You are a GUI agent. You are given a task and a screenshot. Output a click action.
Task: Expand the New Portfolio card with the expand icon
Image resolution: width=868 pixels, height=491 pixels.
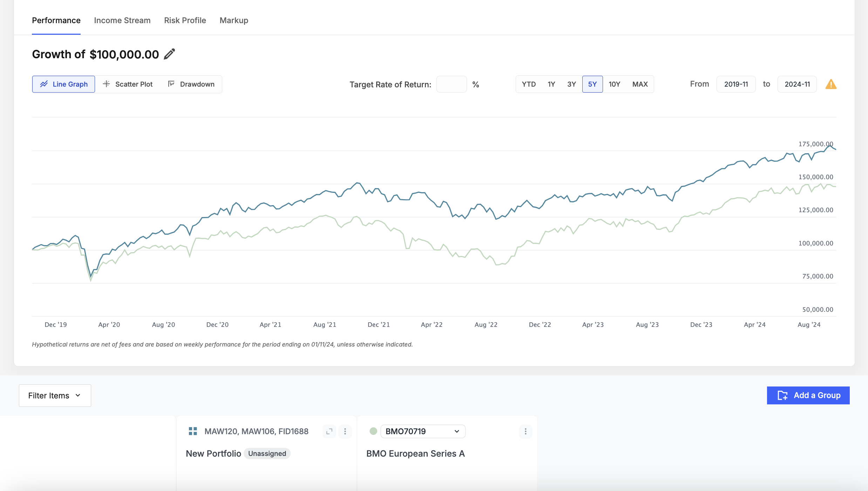click(329, 431)
